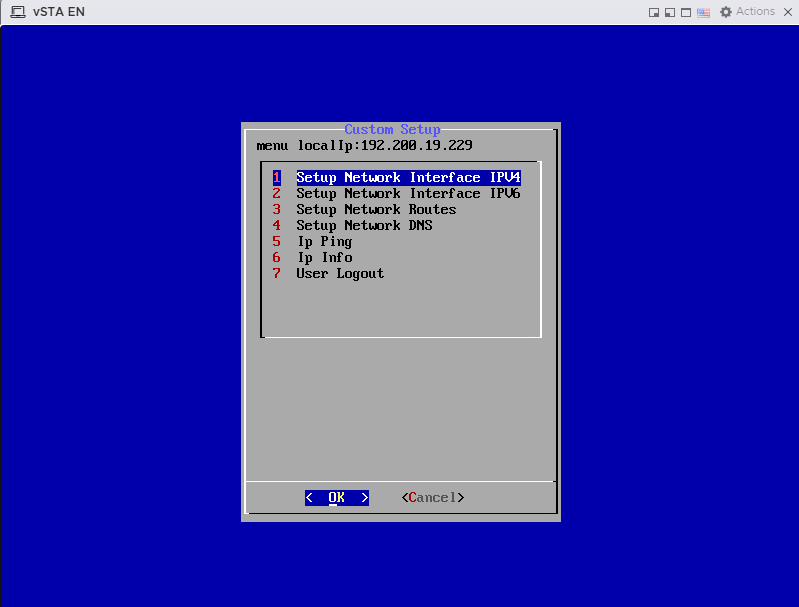Select Setup Network Interface IPV4

tap(408, 178)
